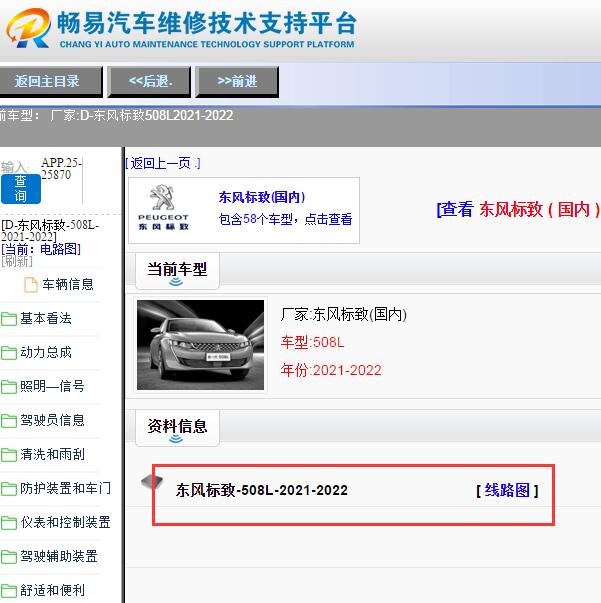Click folder icon beside 驾驶辅助装置
601x603 pixels.
click(x=8, y=557)
